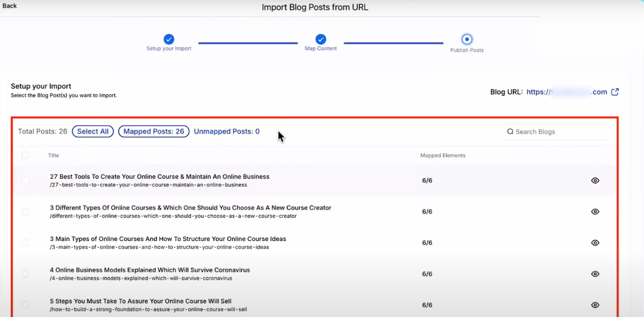Screen dimensions: 644x317
Task: Toggle the select-all checkbox in table header
Action: (25, 155)
